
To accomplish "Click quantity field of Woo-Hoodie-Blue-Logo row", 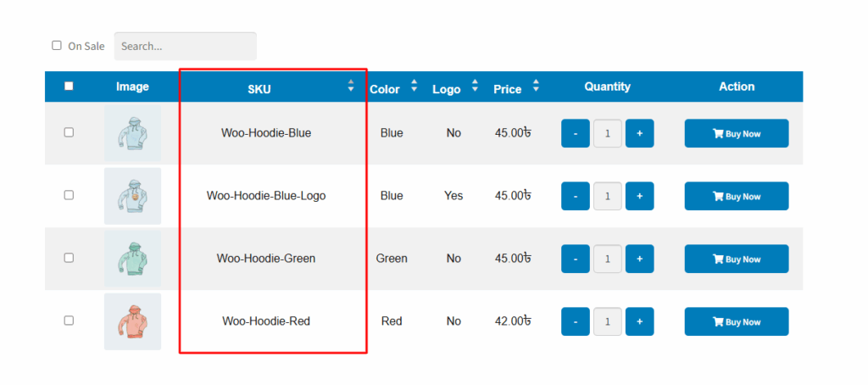I will tap(607, 196).
